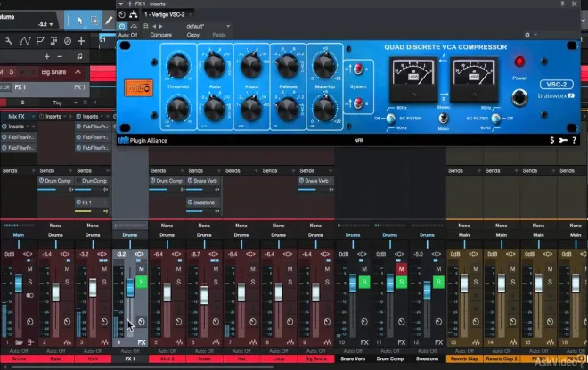Viewport: 588px width, 370px height.
Task: Select the Paint pencil tool
Action: [109, 21]
